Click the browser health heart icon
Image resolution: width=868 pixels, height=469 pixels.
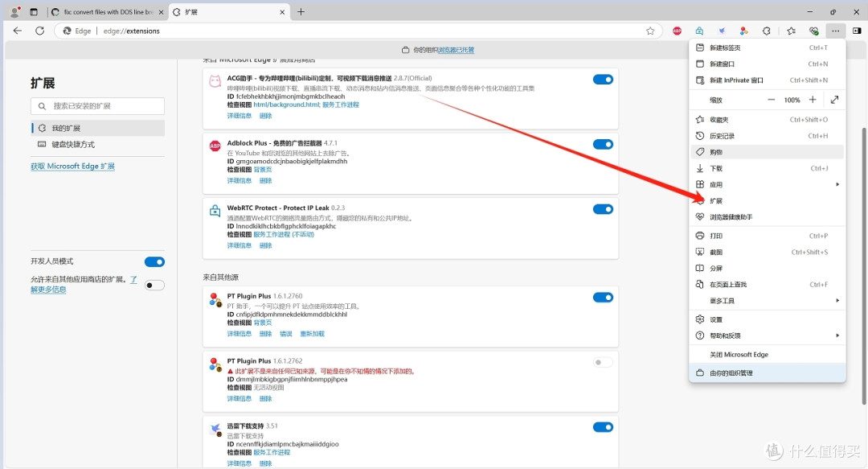[814, 31]
